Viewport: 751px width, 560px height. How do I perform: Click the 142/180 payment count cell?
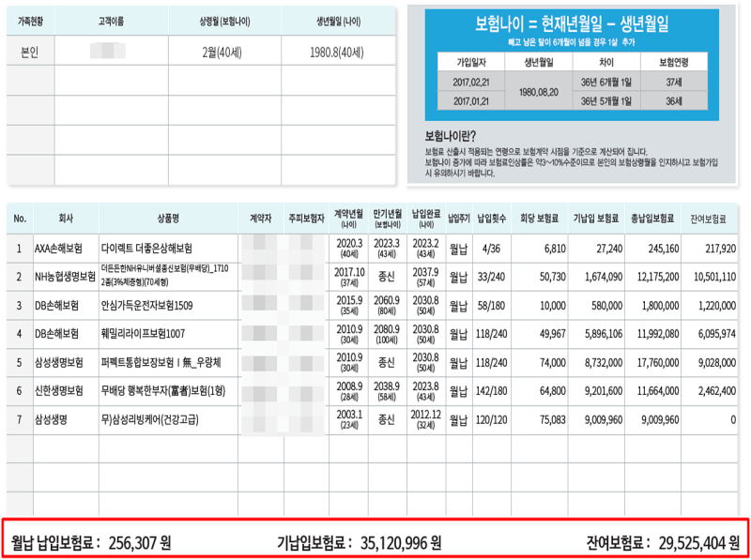[491, 391]
